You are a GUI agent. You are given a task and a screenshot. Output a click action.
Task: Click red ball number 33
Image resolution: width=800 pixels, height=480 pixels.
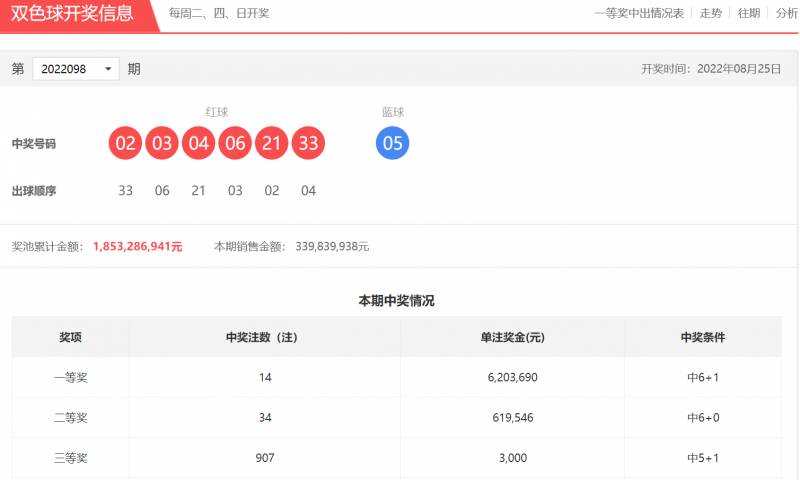pyautogui.click(x=308, y=143)
